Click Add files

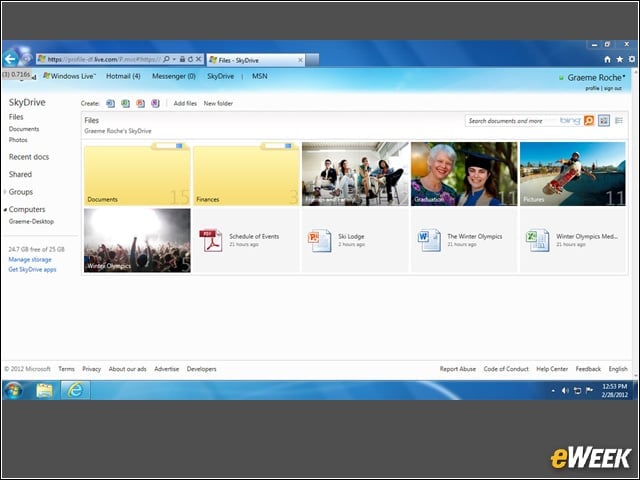click(185, 104)
